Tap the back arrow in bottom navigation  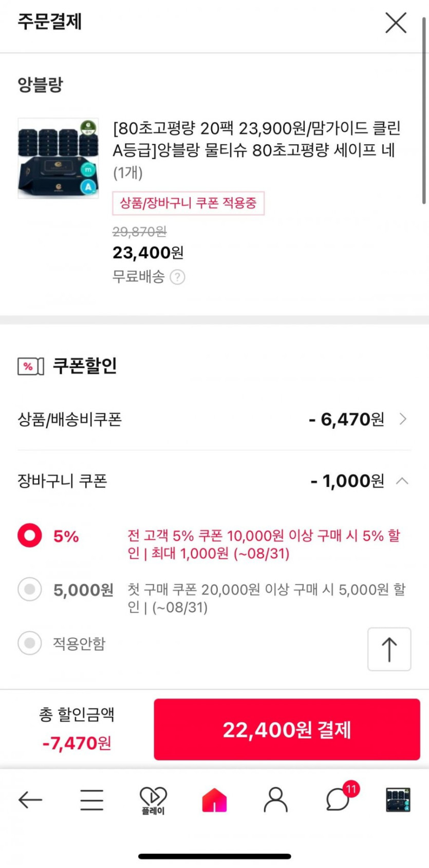point(30,800)
